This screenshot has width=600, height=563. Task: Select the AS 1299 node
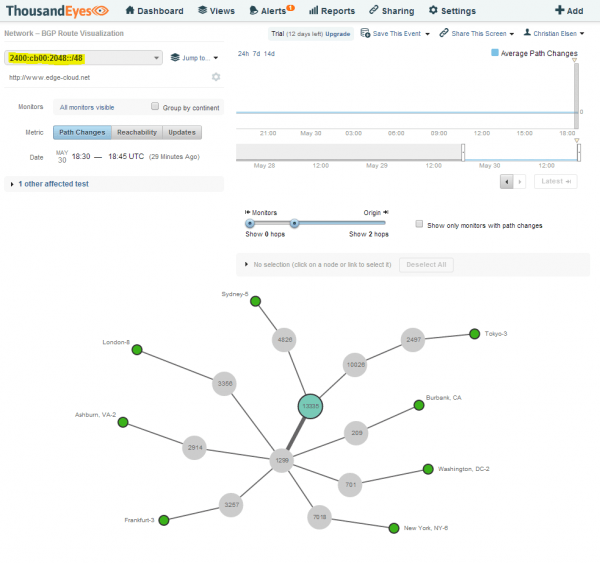(x=282, y=460)
